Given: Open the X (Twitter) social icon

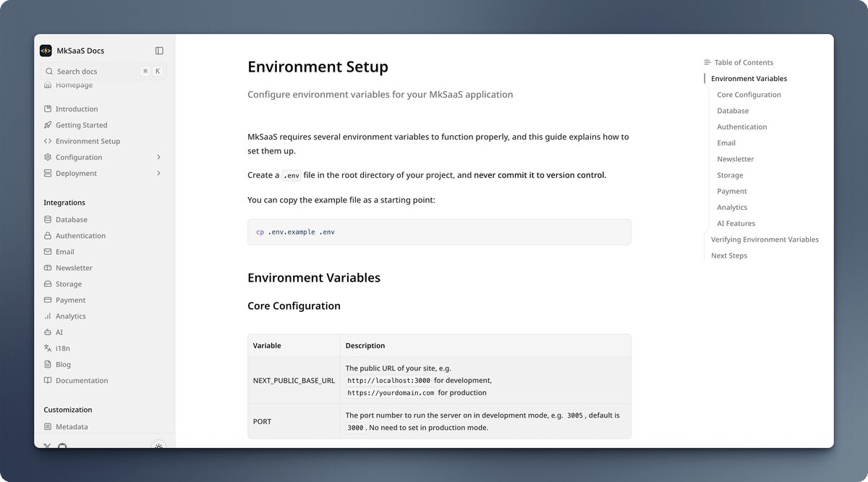Looking at the screenshot, I should pyautogui.click(x=48, y=446).
